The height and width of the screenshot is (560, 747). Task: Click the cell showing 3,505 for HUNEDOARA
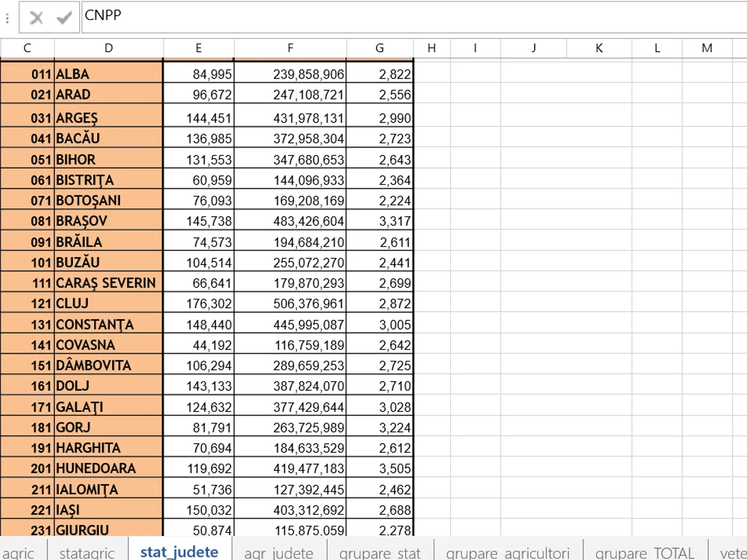point(380,469)
